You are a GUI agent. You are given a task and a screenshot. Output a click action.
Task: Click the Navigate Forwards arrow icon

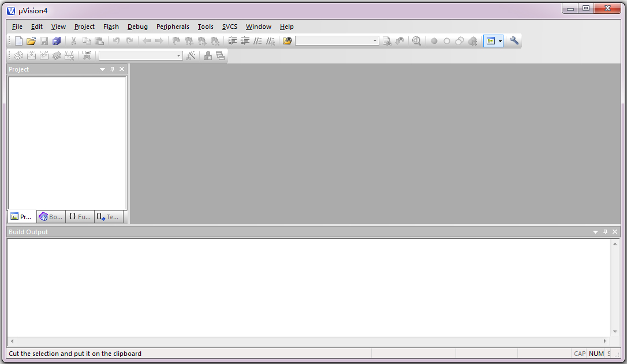coord(159,41)
